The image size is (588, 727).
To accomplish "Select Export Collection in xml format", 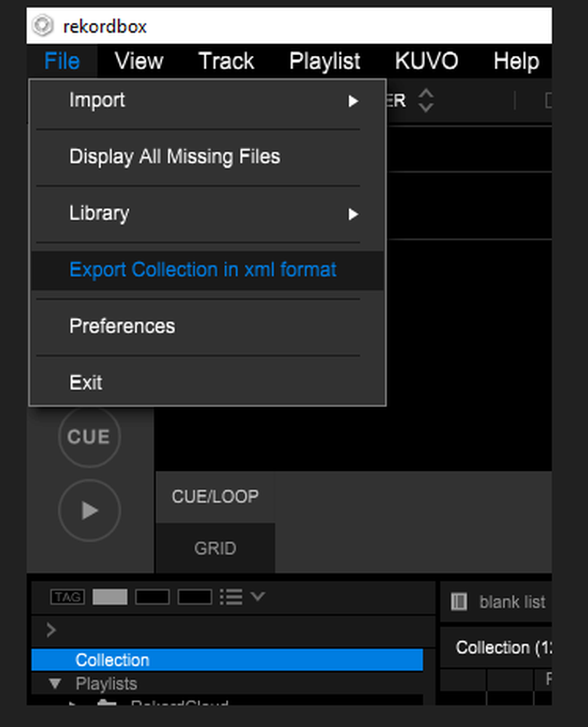I will click(x=208, y=270).
